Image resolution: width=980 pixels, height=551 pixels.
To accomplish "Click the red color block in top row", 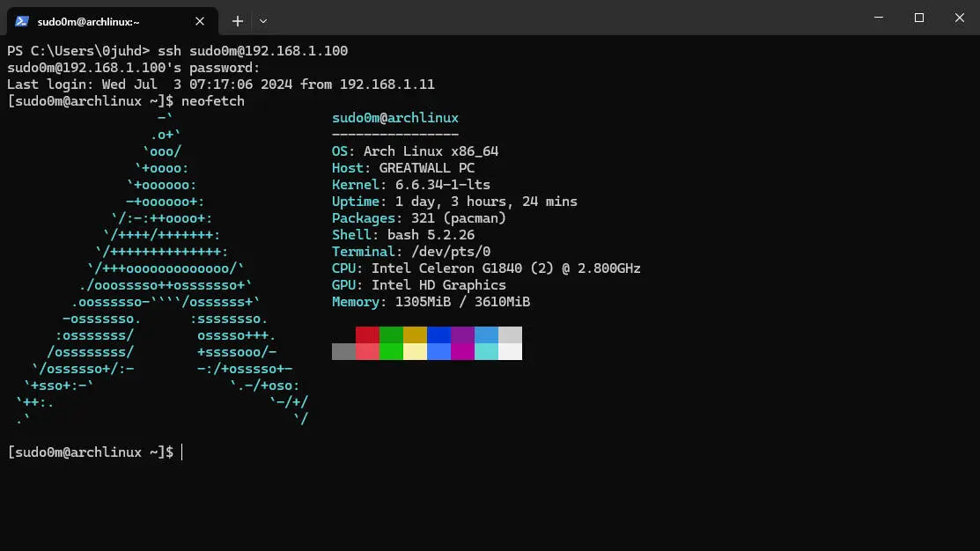I will point(367,334).
